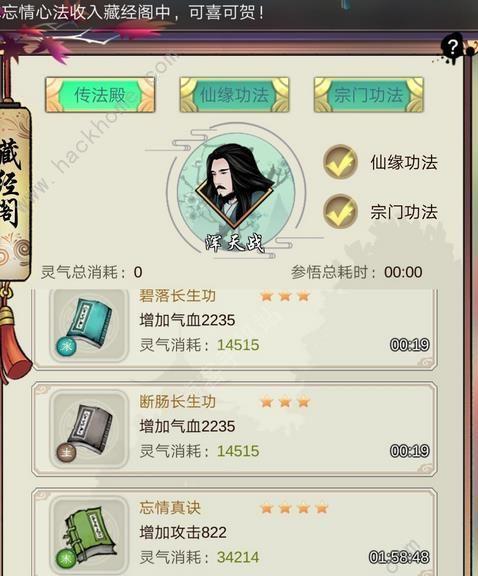Tap the scrolling announcement banner text
The image size is (478, 576).
(x=132, y=12)
